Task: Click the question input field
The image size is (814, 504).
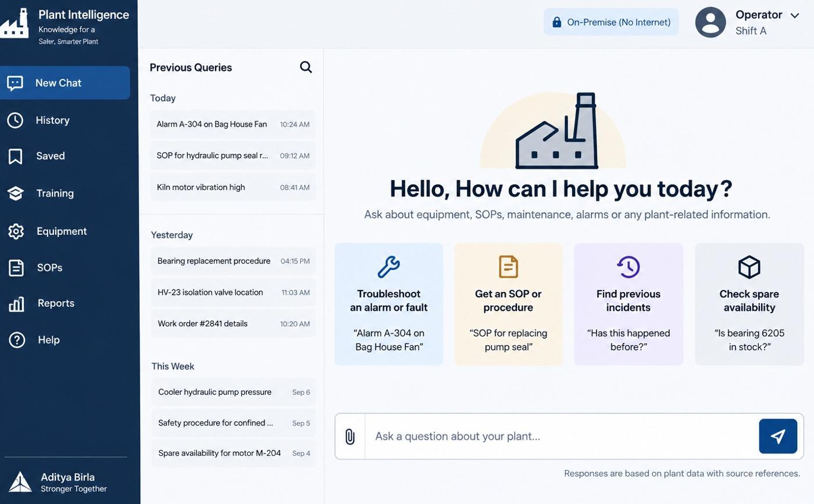Action: (561, 437)
